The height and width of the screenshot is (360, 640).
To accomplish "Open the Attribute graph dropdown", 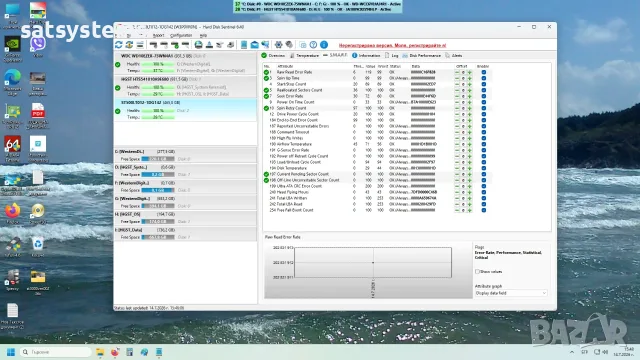I will tap(510, 293).
